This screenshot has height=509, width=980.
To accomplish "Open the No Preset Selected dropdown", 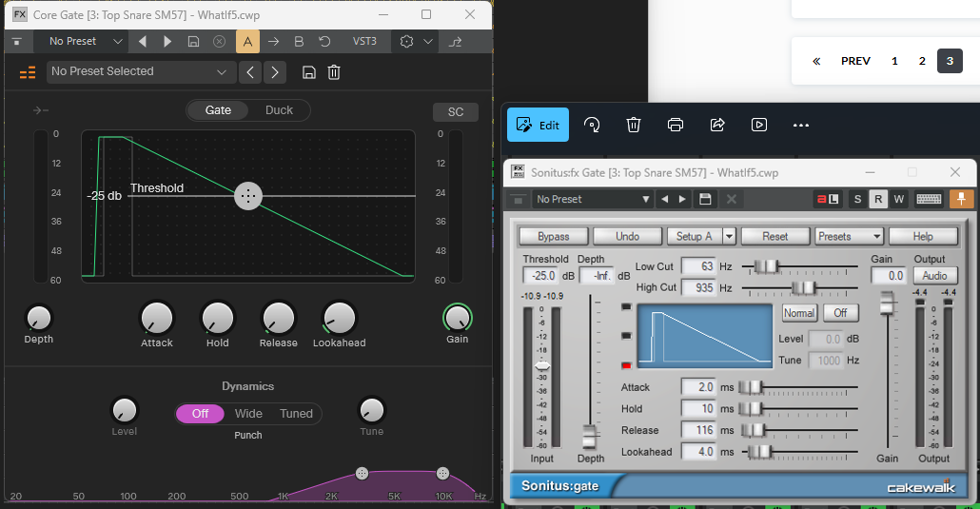I will [x=139, y=72].
